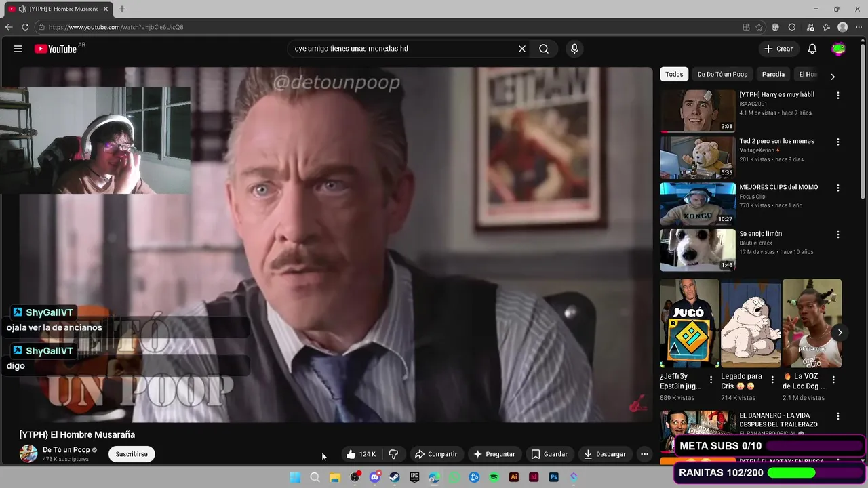Save video with 'Guardar' button
Viewport: 868px width, 488px height.
tap(549, 454)
